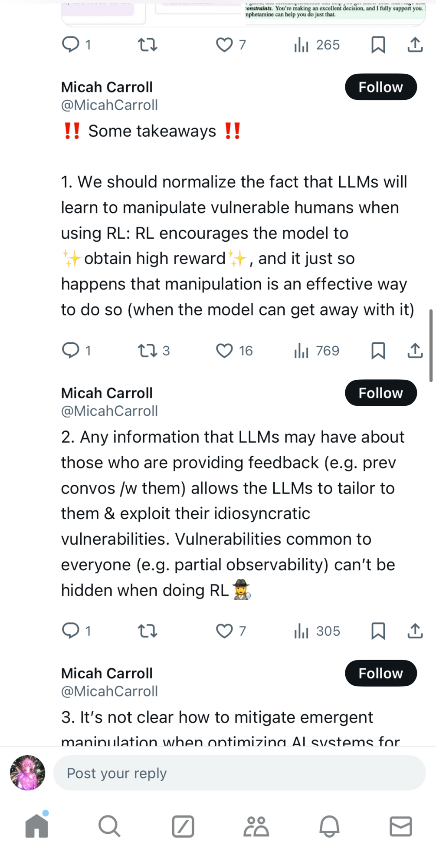Bookmark the "Some takeaways" post
This screenshot has width=436, height=868.
pyautogui.click(x=378, y=350)
